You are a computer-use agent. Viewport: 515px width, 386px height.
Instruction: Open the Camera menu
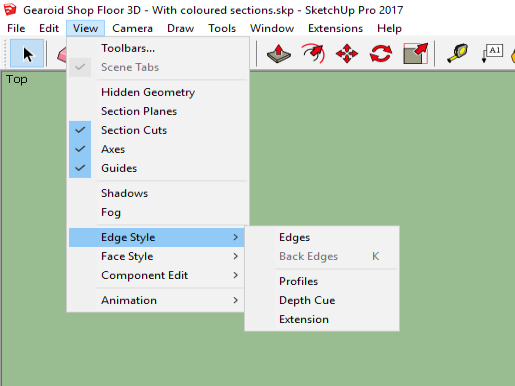pyautogui.click(x=132, y=28)
